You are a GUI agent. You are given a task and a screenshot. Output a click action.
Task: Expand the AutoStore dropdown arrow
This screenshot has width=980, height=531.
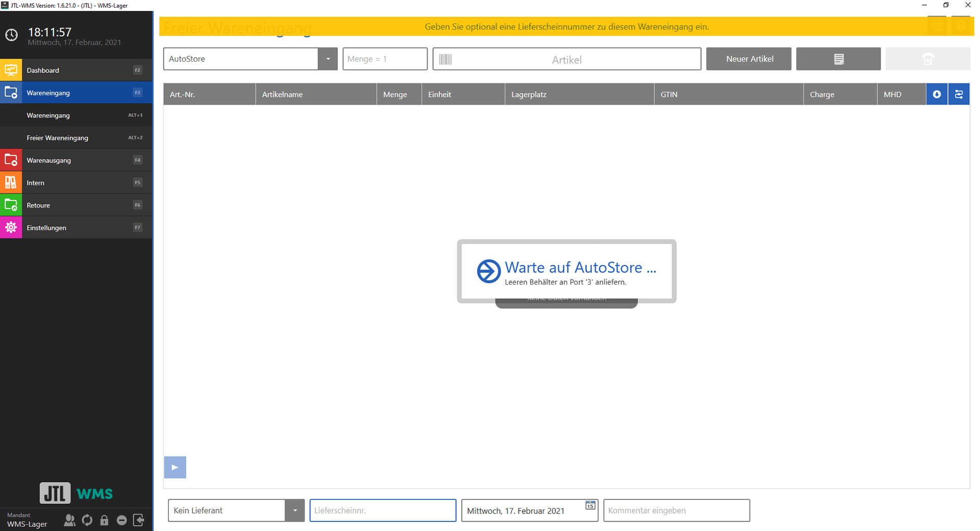328,59
